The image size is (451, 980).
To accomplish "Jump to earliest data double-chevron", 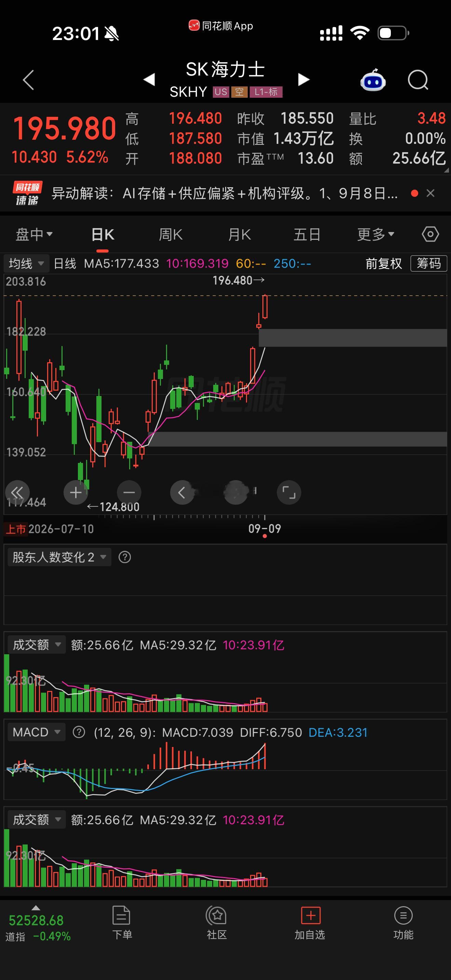I will (17, 492).
